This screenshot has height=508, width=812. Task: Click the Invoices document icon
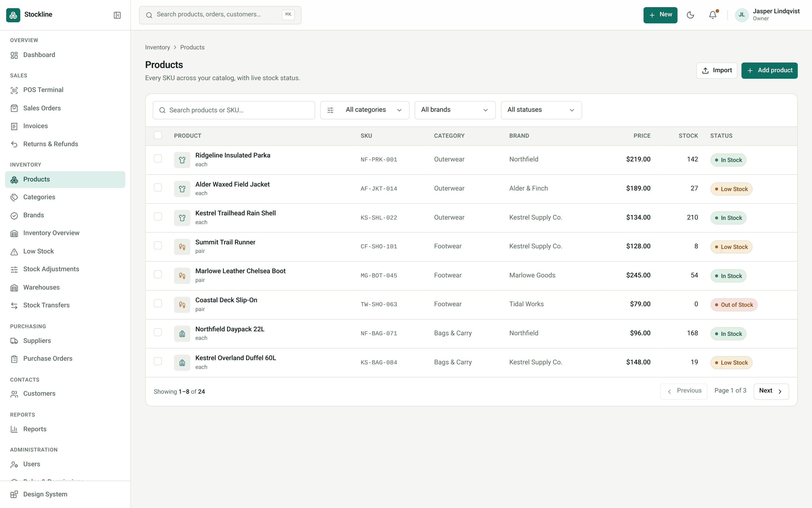pos(14,126)
